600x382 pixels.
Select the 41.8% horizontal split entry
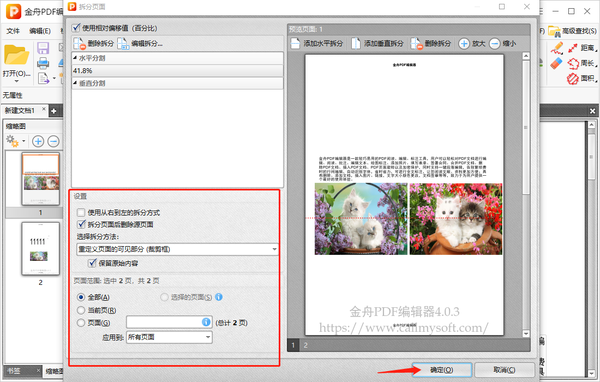tap(178, 70)
